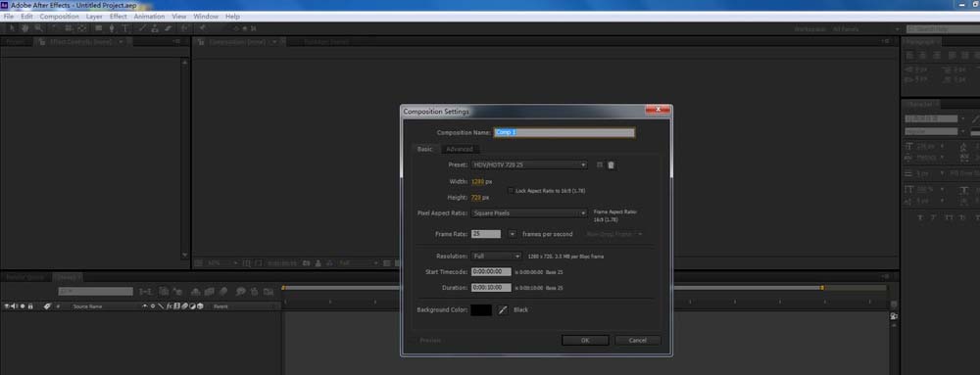Open the Composition menu

[60, 17]
